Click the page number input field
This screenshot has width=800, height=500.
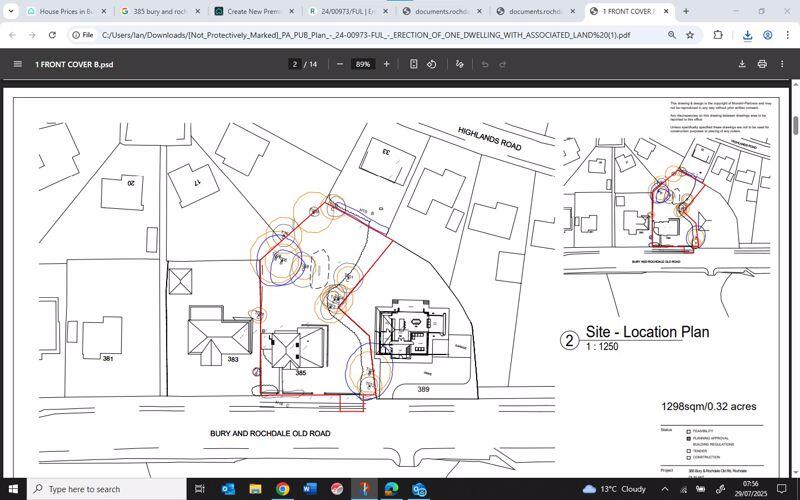(x=295, y=64)
